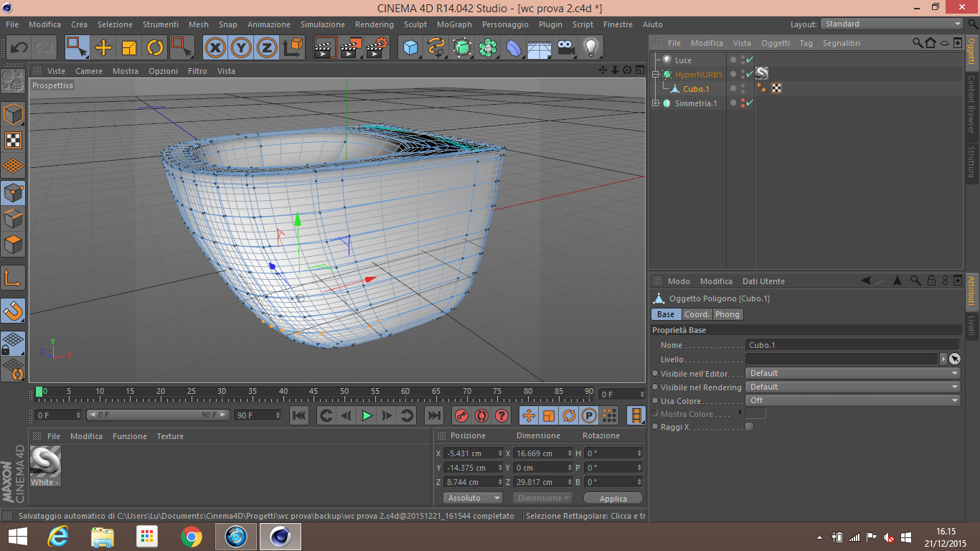
Task: Select the Rotate tool
Action: tap(155, 48)
